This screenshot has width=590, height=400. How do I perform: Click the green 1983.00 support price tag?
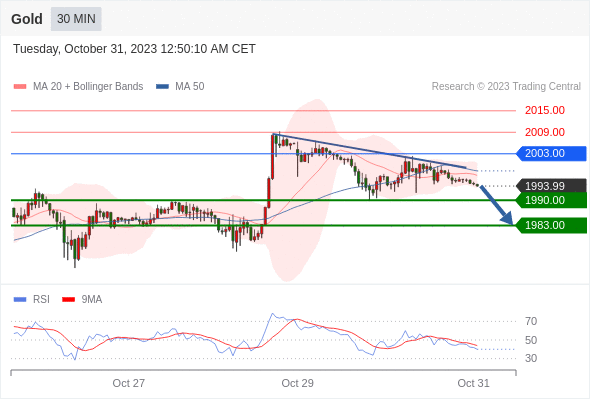551,225
